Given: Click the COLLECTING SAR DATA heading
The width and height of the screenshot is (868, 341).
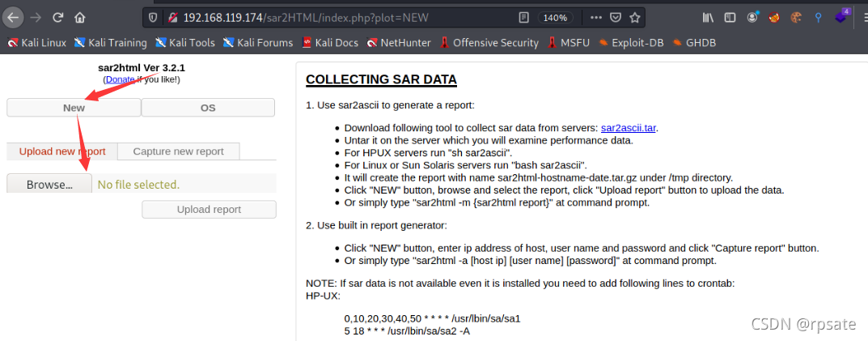Looking at the screenshot, I should (381, 79).
